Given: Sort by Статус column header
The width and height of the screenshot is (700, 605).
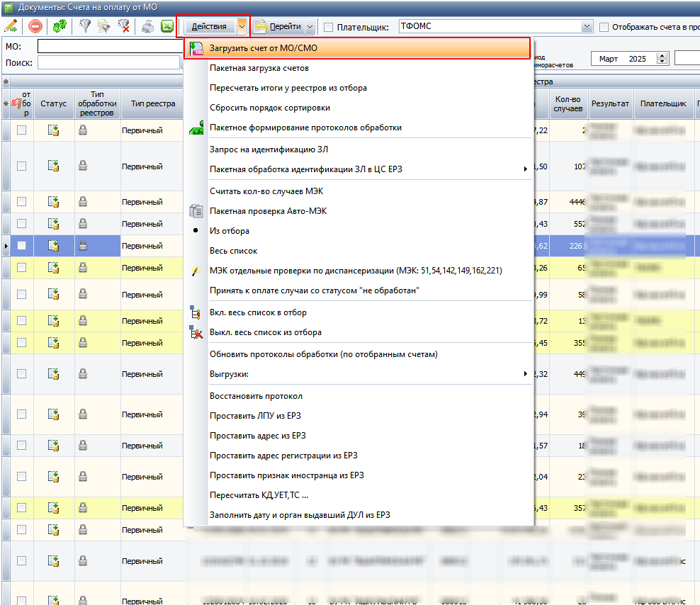Looking at the screenshot, I should pyautogui.click(x=54, y=103).
